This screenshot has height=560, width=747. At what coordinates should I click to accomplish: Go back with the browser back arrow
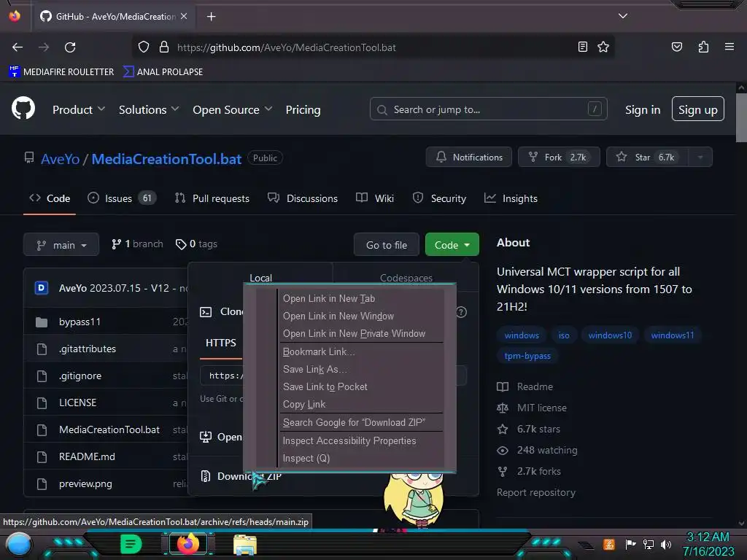[x=18, y=47]
